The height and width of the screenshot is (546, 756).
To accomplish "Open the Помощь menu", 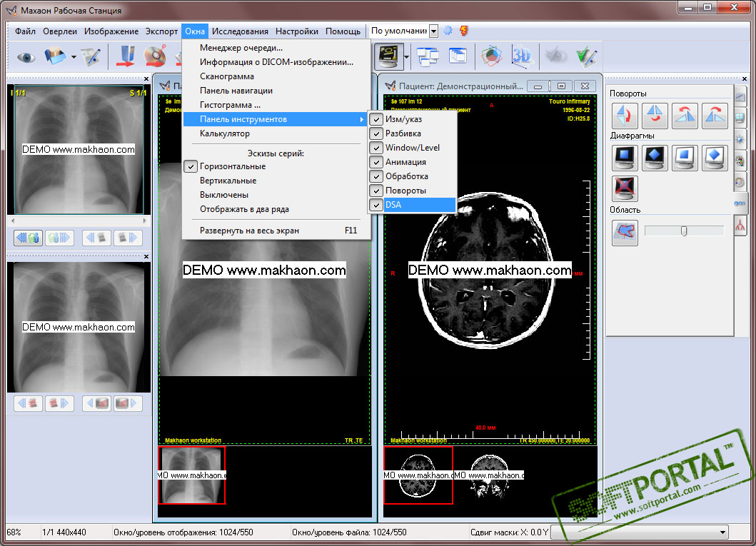I will (343, 31).
